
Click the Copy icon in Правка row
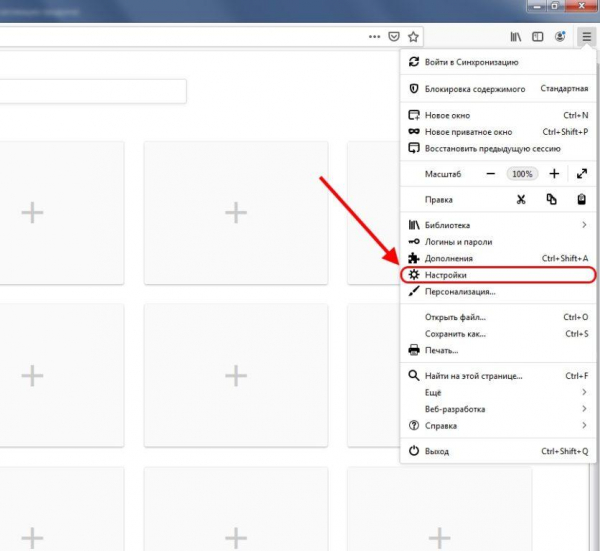[551, 199]
